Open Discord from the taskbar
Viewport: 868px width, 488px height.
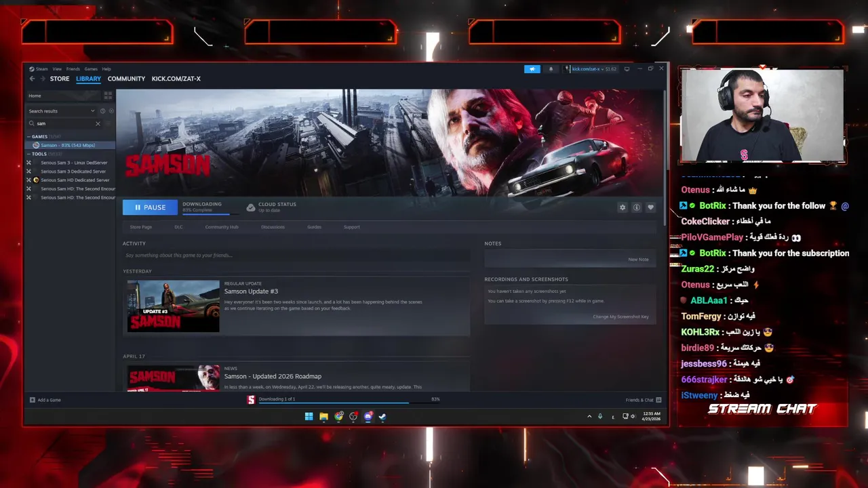tap(368, 417)
